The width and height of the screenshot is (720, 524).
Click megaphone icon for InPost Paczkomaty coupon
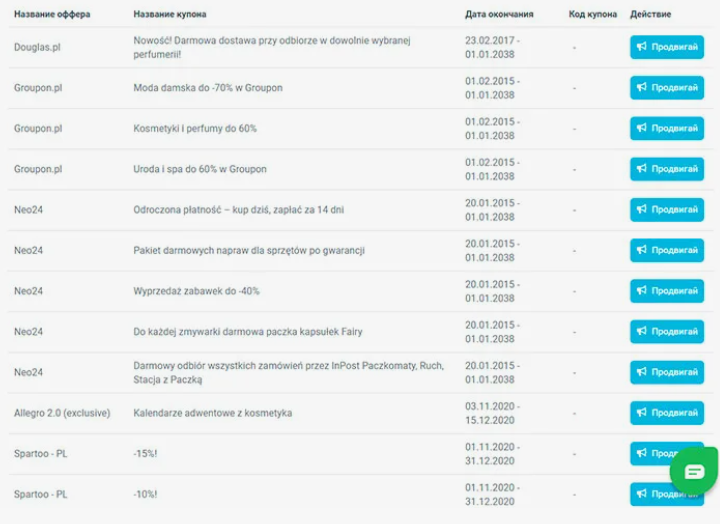tap(641, 372)
